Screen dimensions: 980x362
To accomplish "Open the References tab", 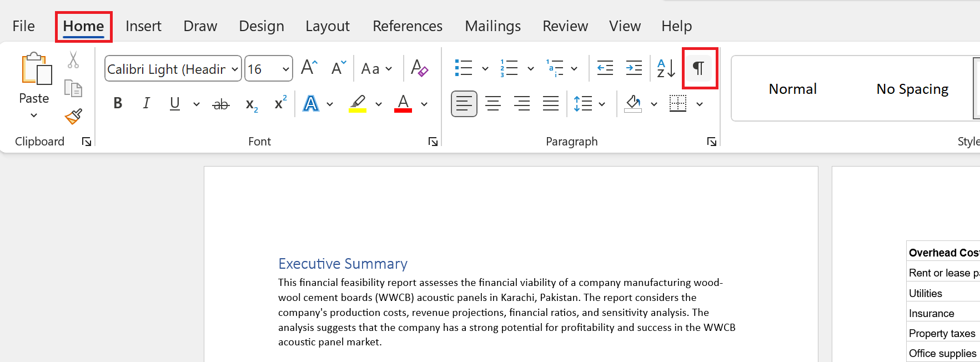I will 407,26.
